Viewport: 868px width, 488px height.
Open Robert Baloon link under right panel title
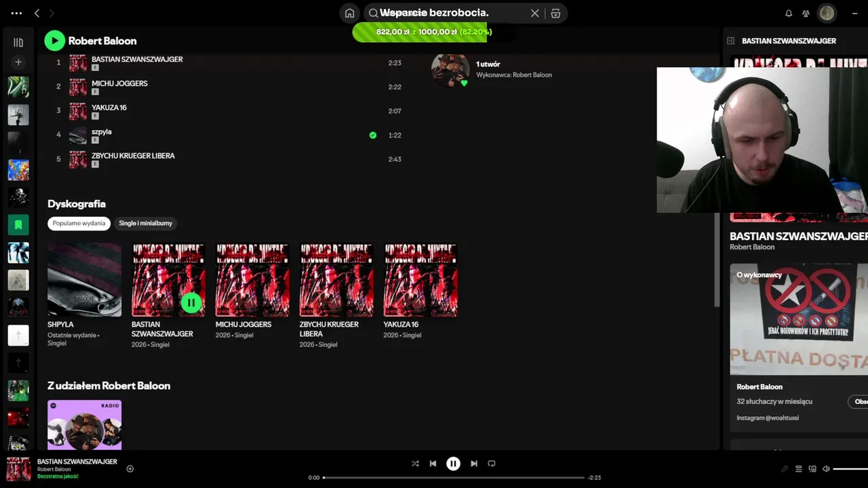[x=752, y=247]
